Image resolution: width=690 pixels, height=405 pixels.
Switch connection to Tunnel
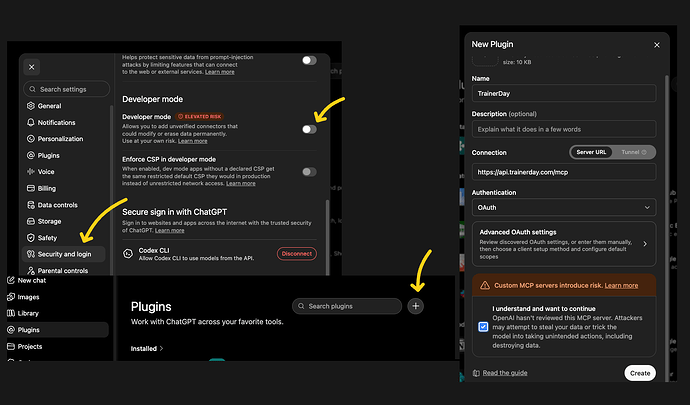(x=634, y=152)
